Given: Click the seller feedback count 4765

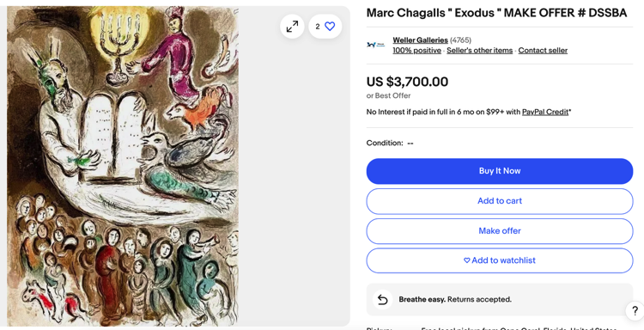Looking at the screenshot, I should (x=460, y=40).
